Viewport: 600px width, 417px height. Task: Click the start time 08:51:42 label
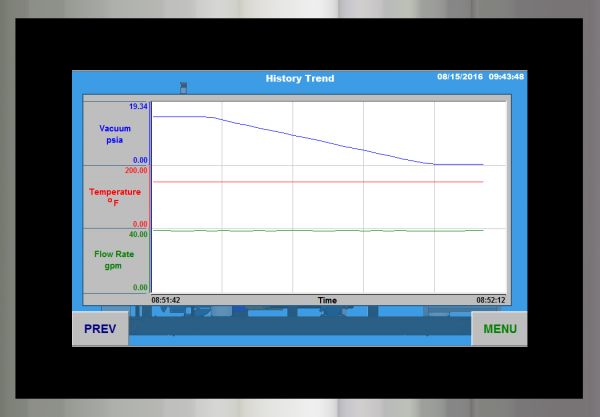click(166, 299)
